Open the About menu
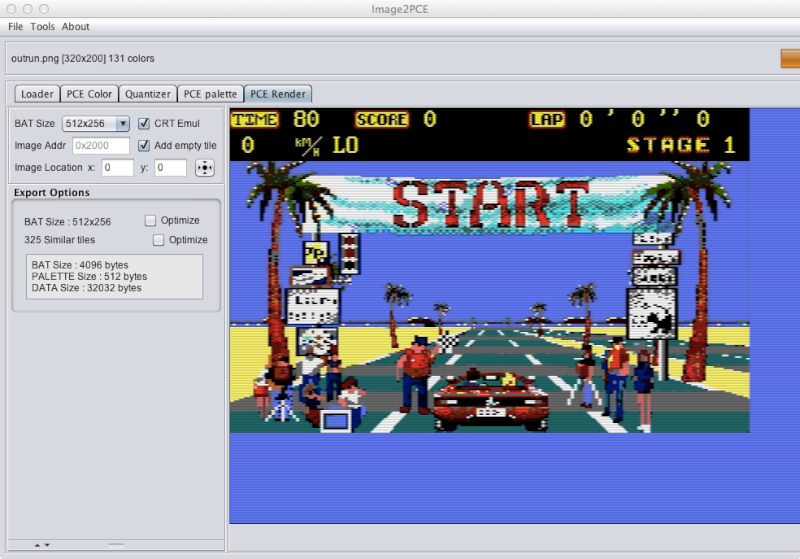 tap(76, 27)
